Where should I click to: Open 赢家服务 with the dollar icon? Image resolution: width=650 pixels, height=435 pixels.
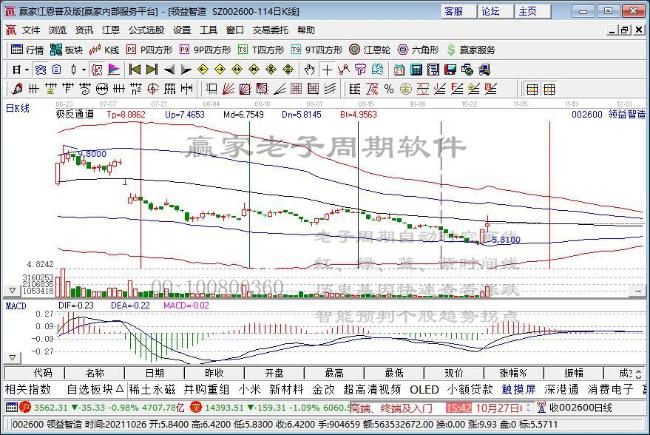pyautogui.click(x=471, y=50)
